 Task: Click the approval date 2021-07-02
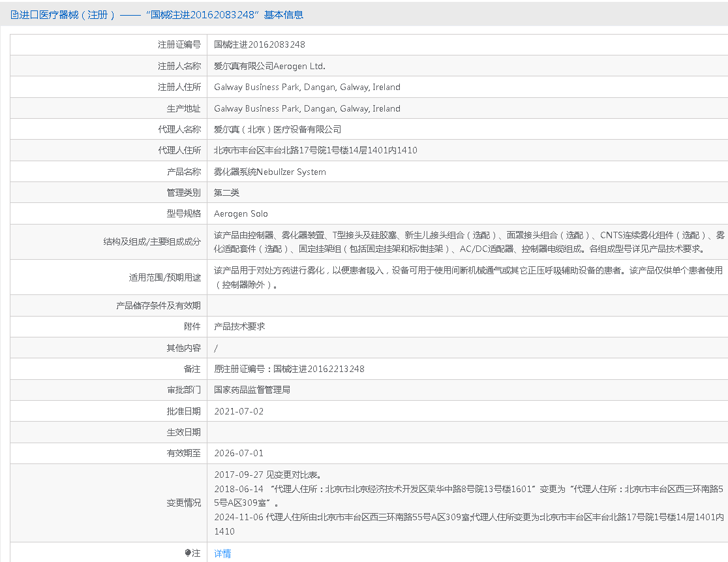[x=239, y=411]
